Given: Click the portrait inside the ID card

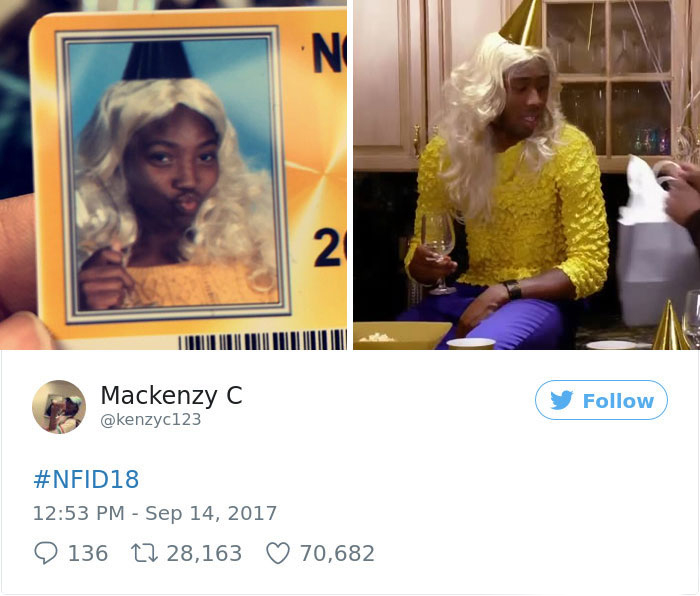Looking at the screenshot, I should (x=174, y=175).
